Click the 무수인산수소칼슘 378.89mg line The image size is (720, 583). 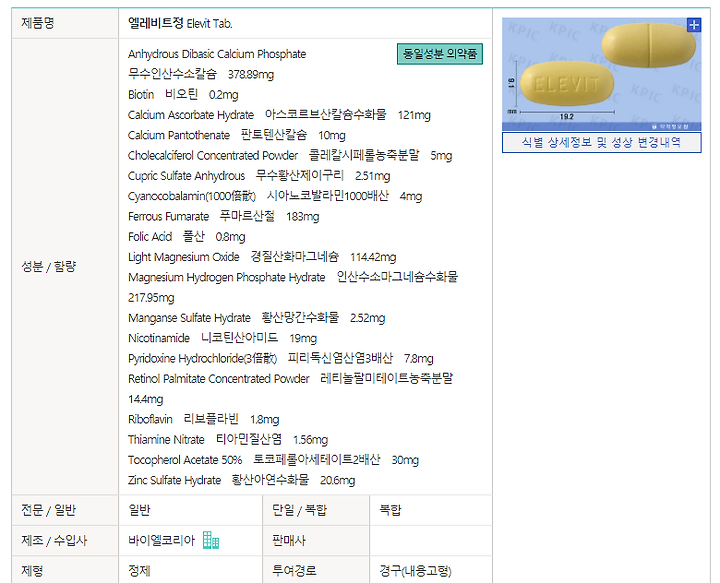click(201, 74)
